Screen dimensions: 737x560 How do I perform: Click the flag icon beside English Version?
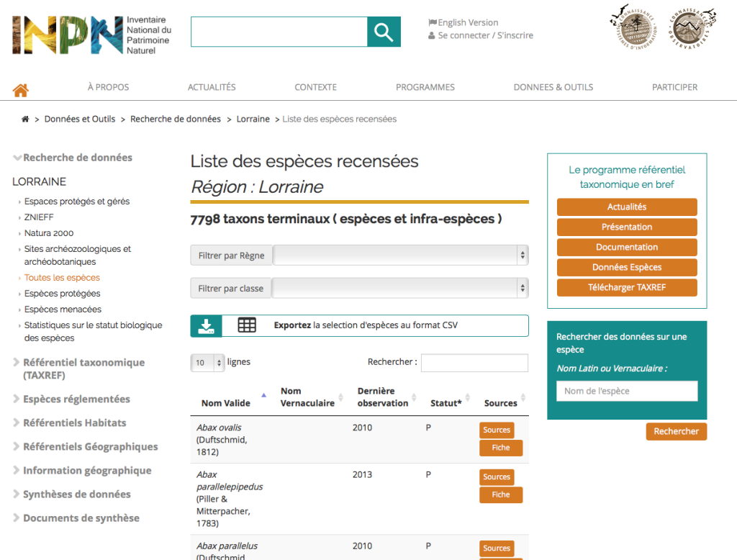pos(433,22)
